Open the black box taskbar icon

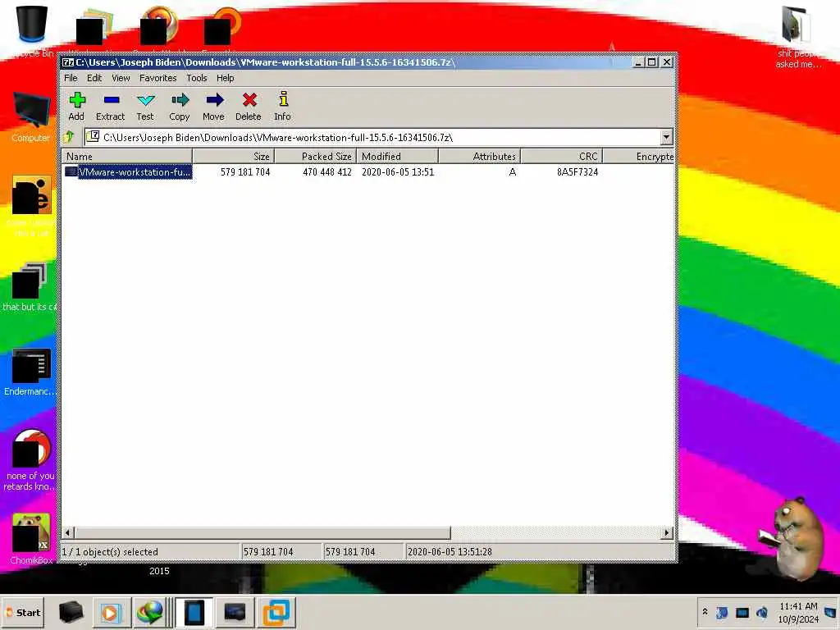71,612
